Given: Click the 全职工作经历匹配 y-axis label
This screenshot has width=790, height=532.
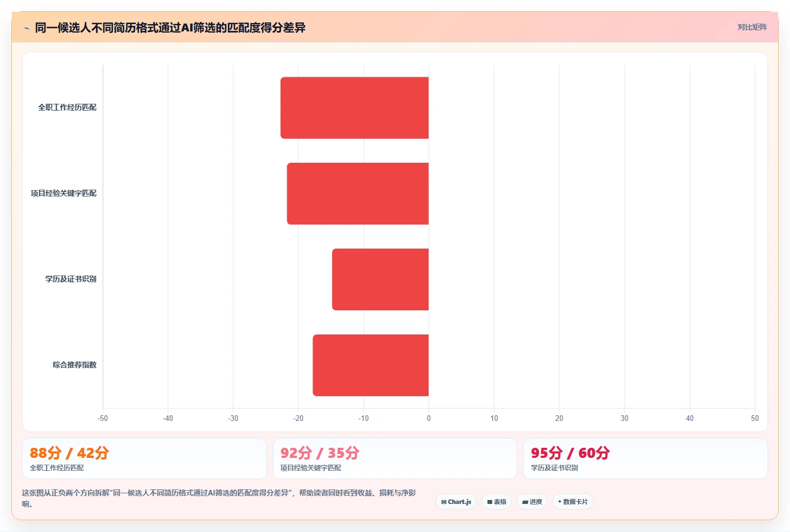Looking at the screenshot, I should point(67,107).
